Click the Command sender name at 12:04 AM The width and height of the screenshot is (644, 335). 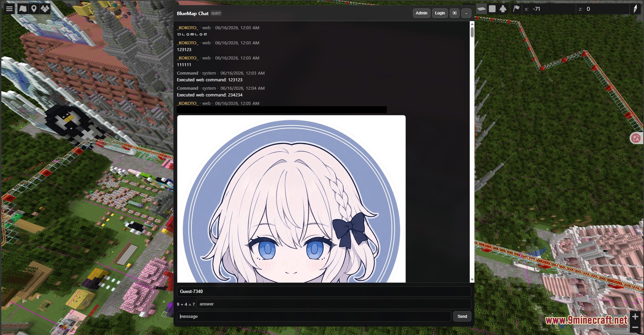pos(187,88)
